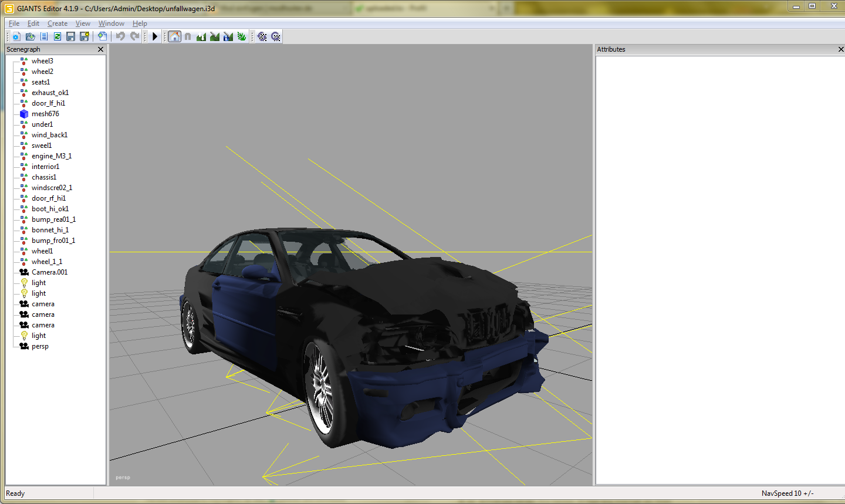This screenshot has height=504, width=845.
Task: Select the persp camera node
Action: tap(40, 346)
